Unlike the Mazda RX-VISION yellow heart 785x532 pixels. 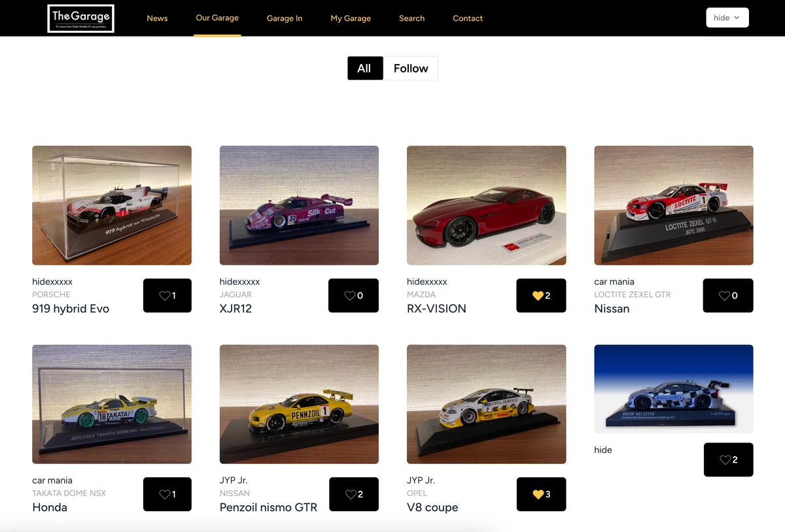click(x=538, y=296)
